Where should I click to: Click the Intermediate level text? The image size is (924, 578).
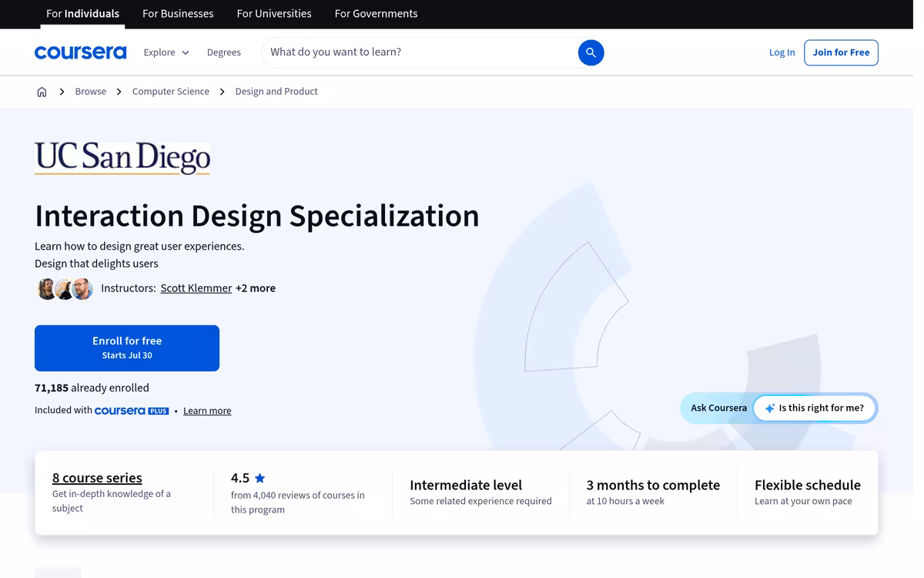(x=466, y=486)
